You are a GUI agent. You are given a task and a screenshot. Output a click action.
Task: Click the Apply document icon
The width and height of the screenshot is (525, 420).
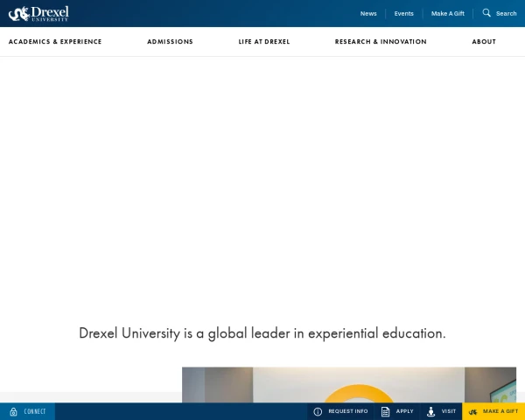385,411
